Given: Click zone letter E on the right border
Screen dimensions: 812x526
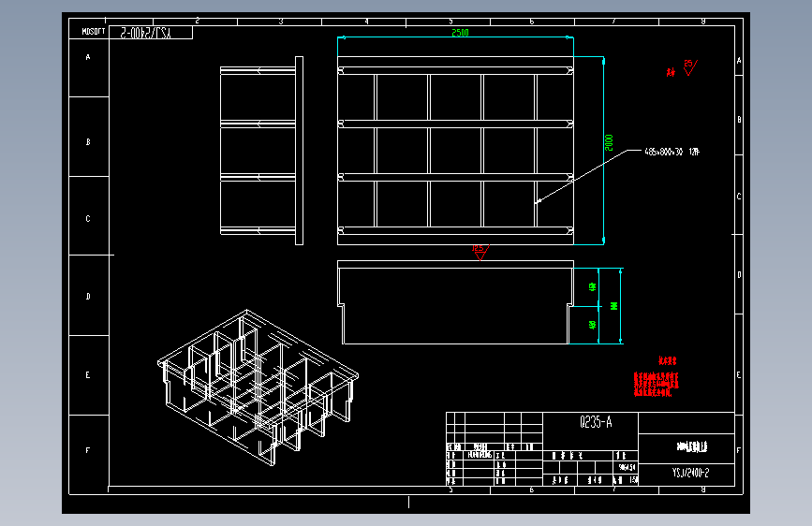Looking at the screenshot, I should [x=739, y=374].
